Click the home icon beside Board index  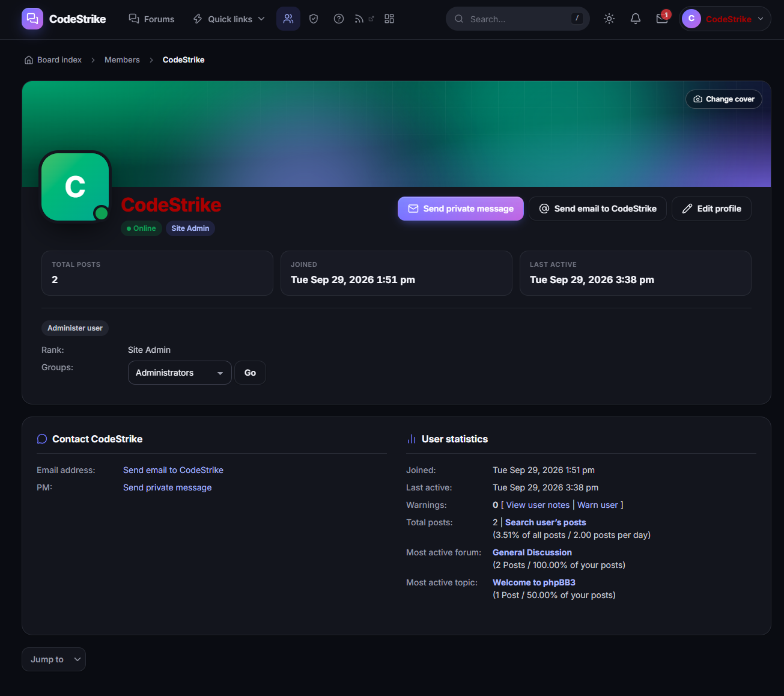[29, 60]
